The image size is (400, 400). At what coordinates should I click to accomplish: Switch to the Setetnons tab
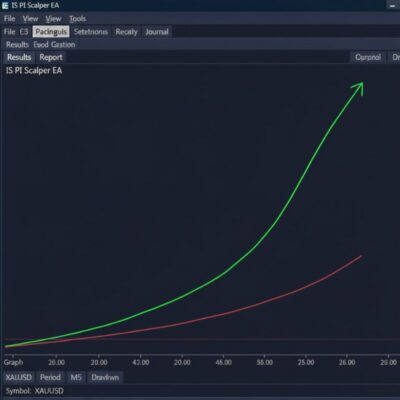tap(91, 32)
